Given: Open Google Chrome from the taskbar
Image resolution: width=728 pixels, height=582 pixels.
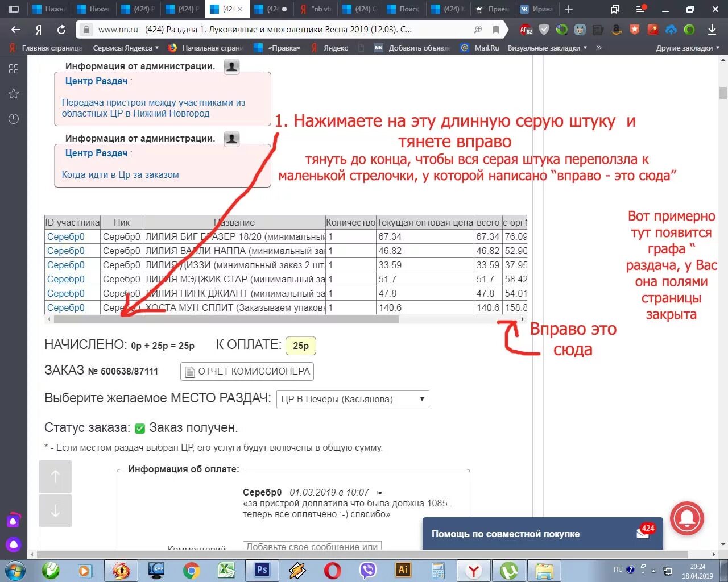Looking at the screenshot, I should 191,569.
